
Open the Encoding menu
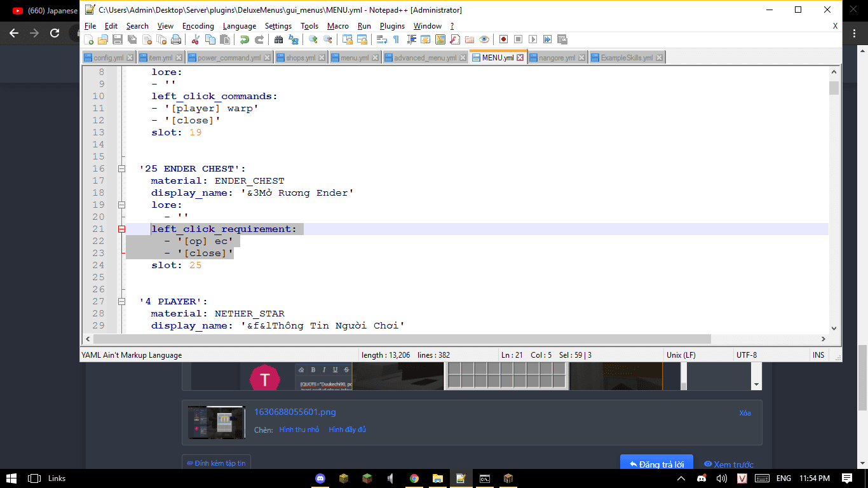pyautogui.click(x=198, y=26)
